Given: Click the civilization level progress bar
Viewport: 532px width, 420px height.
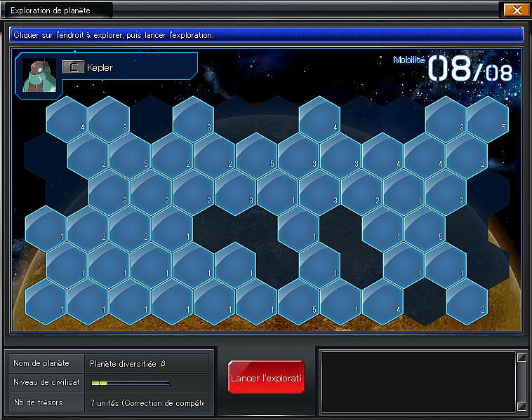Looking at the screenshot, I should [x=131, y=383].
